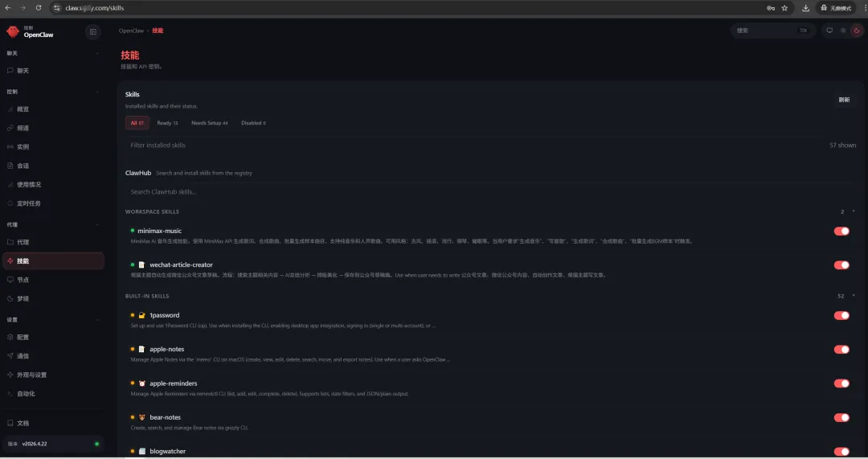Click the 无痕模式 incognito button
Screen dimensions: 868x459
click(836, 8)
